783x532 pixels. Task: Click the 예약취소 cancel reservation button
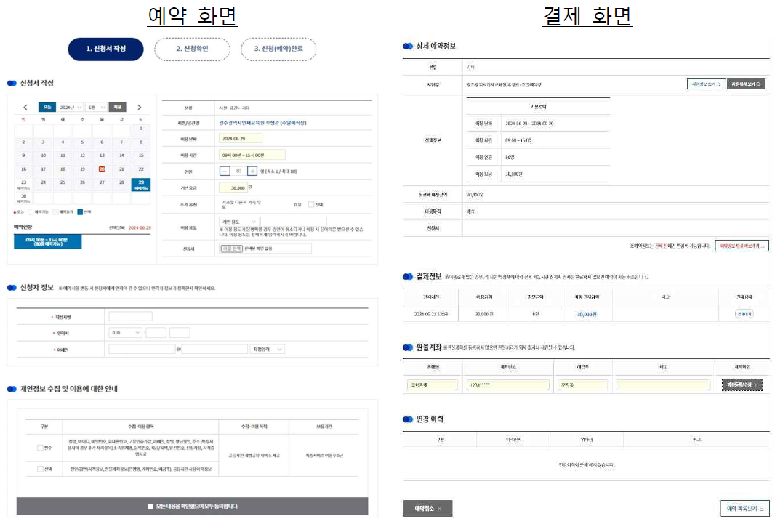427,509
